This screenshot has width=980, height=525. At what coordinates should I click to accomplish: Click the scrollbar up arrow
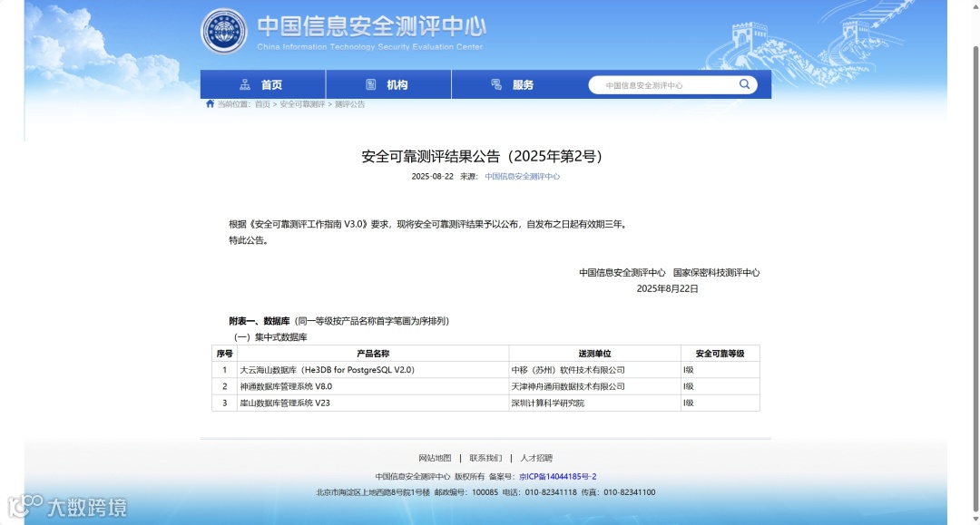point(975,5)
